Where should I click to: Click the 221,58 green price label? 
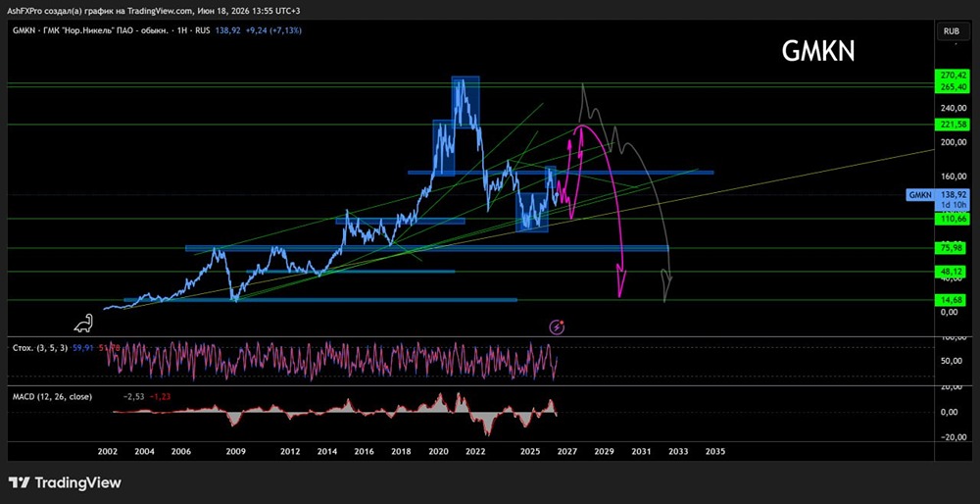pos(951,126)
